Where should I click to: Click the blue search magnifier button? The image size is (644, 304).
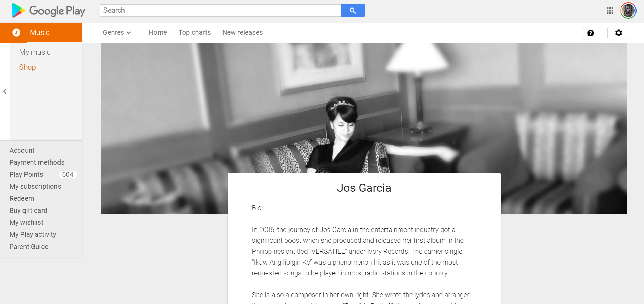point(353,11)
